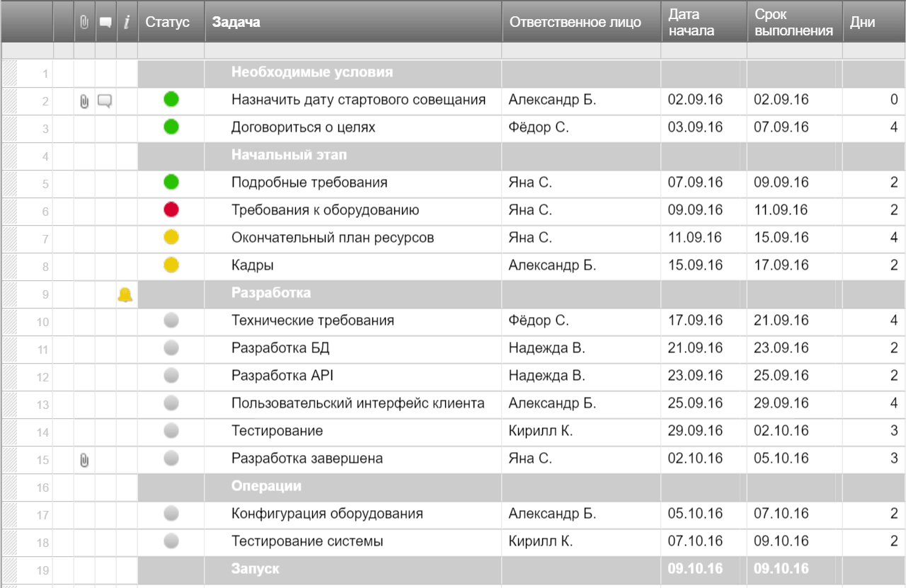Image resolution: width=906 pixels, height=588 pixels.
Task: Click row number 19 header
Action: click(x=28, y=570)
